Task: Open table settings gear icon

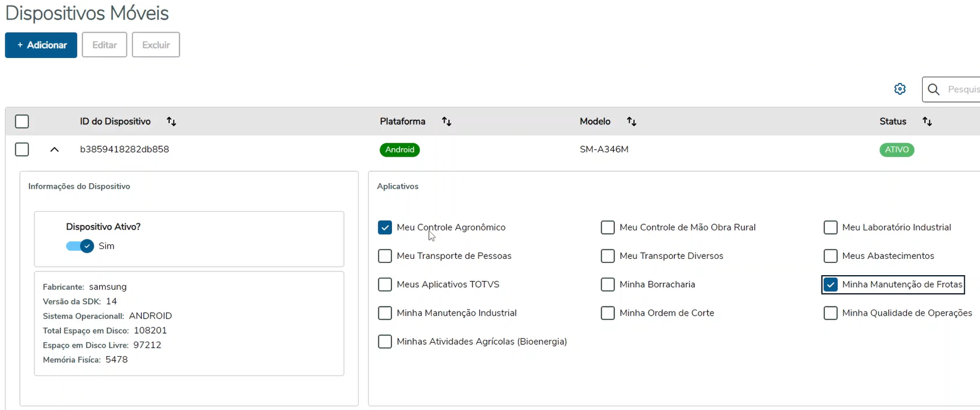Action: [x=900, y=89]
